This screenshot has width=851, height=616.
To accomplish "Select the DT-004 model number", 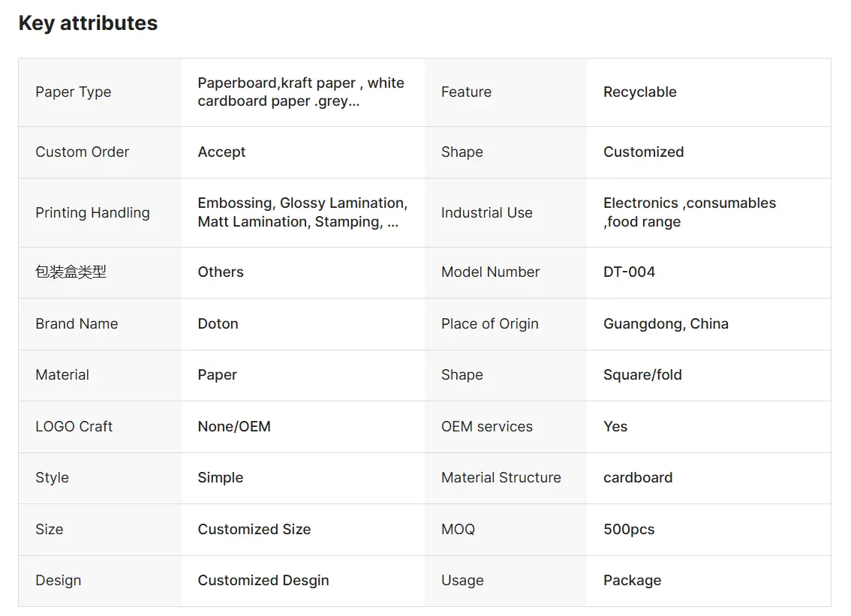I will point(629,272).
